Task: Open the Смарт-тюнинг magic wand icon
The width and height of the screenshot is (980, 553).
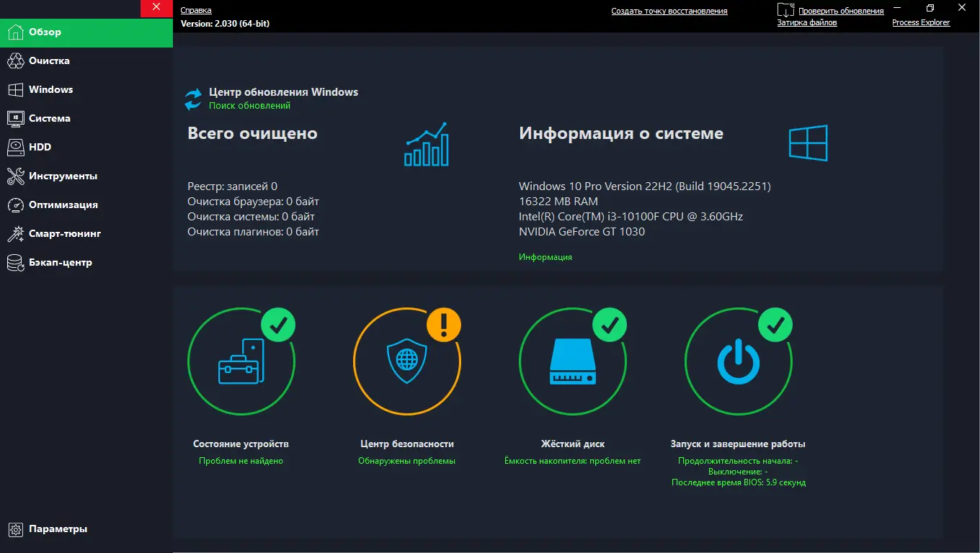Action: (15, 234)
